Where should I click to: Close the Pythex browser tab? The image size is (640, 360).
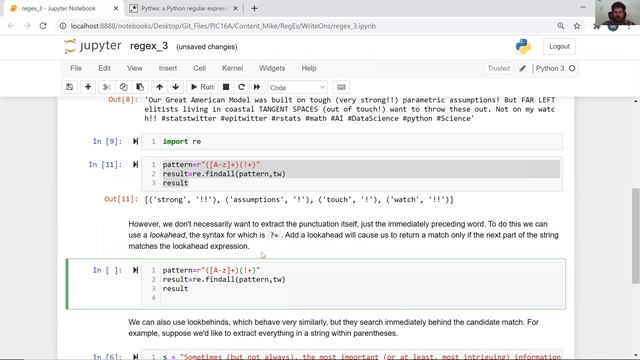coord(235,9)
